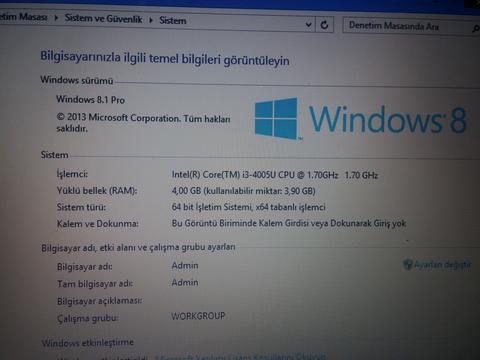The width and height of the screenshot is (480, 360).
Task: Click the İşlemci label
Action: coord(72,174)
